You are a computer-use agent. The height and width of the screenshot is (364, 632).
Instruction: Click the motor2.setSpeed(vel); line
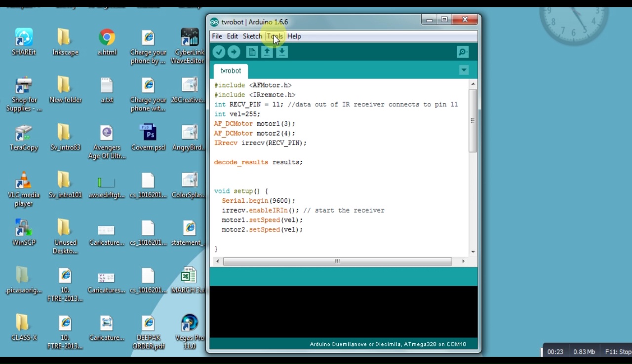262,229
